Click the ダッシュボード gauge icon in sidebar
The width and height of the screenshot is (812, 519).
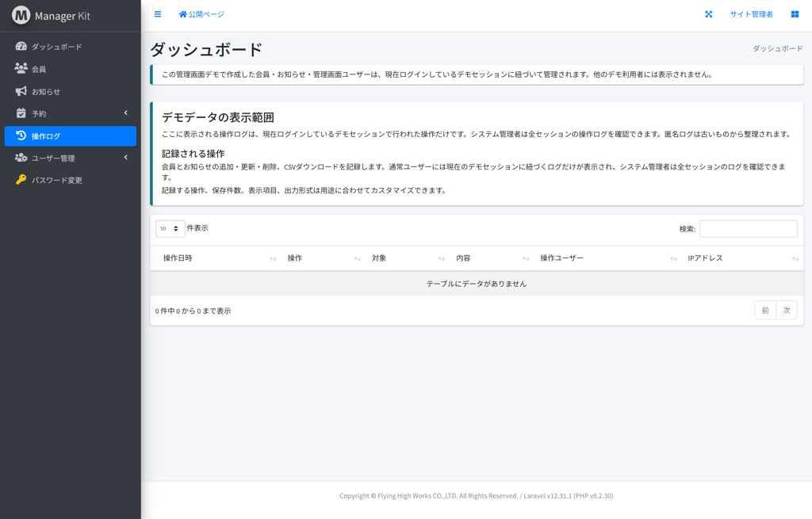pos(21,46)
